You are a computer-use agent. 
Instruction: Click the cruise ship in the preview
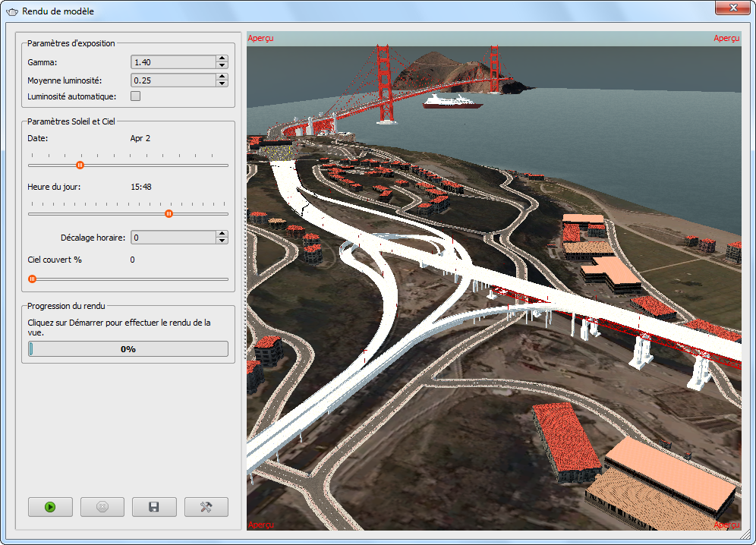[x=452, y=101]
